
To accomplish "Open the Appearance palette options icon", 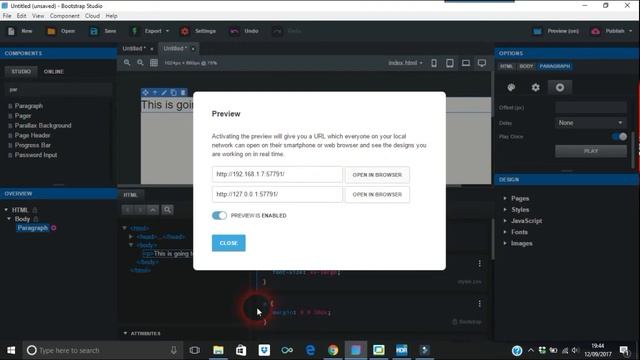I will pos(511,87).
